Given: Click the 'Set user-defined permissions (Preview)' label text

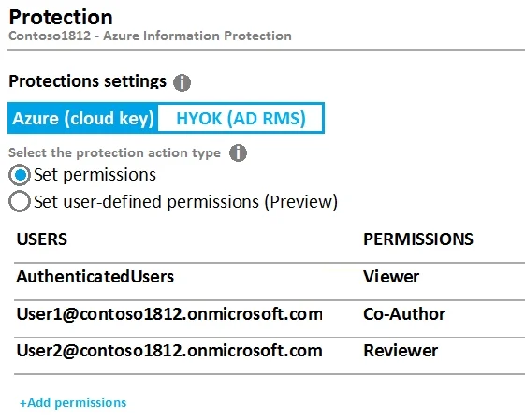Looking at the screenshot, I should 186,202.
